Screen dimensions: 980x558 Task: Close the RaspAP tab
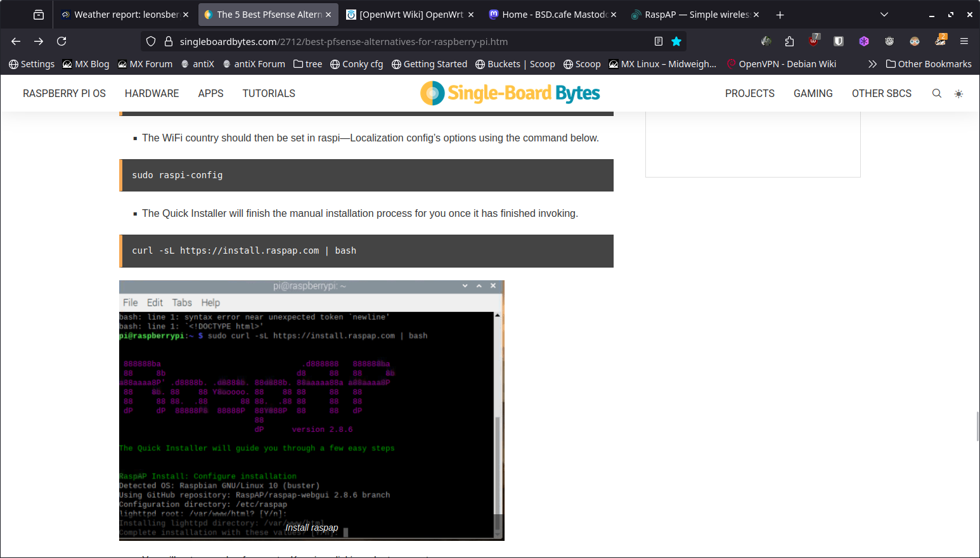point(756,15)
